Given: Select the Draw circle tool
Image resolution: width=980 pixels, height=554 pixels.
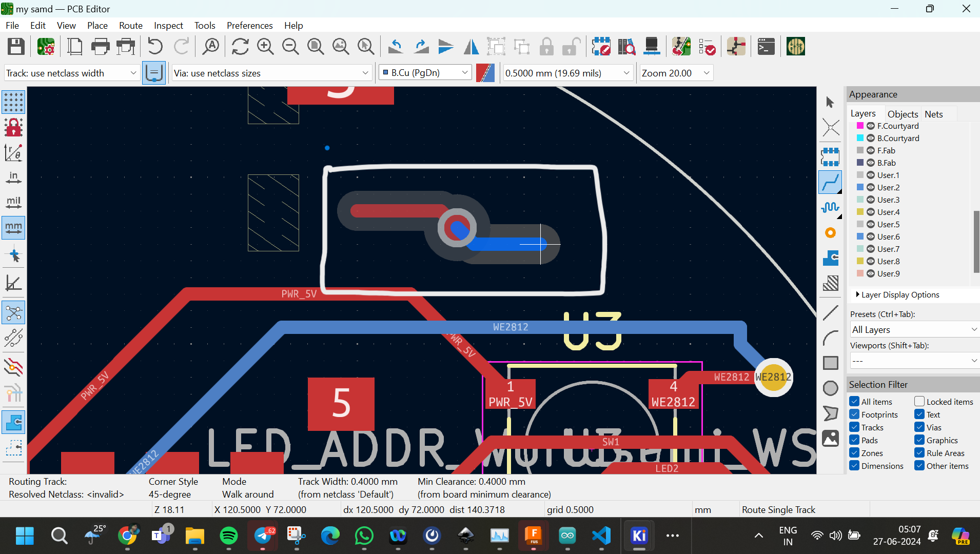Looking at the screenshot, I should pos(830,388).
